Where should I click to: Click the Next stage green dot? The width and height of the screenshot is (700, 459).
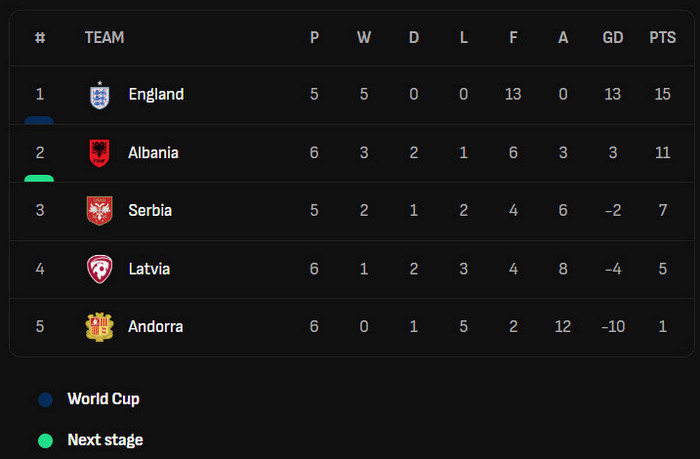coord(45,440)
